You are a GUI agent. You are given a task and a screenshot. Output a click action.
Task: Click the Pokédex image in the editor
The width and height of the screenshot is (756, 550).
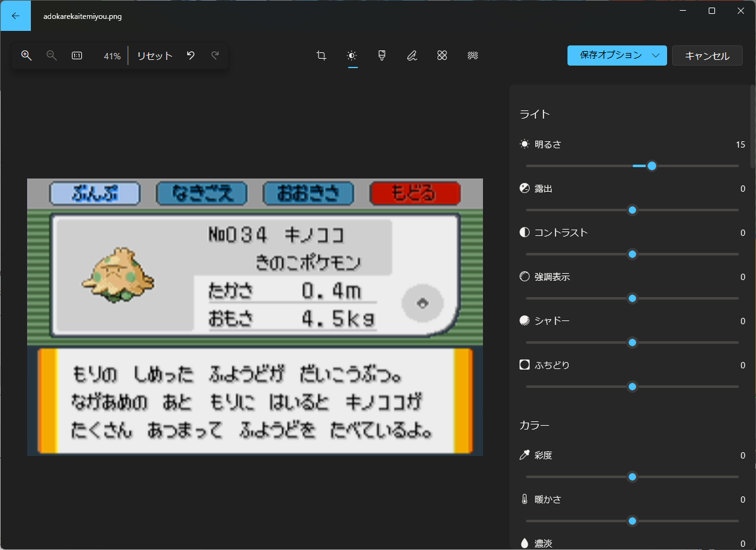255,317
